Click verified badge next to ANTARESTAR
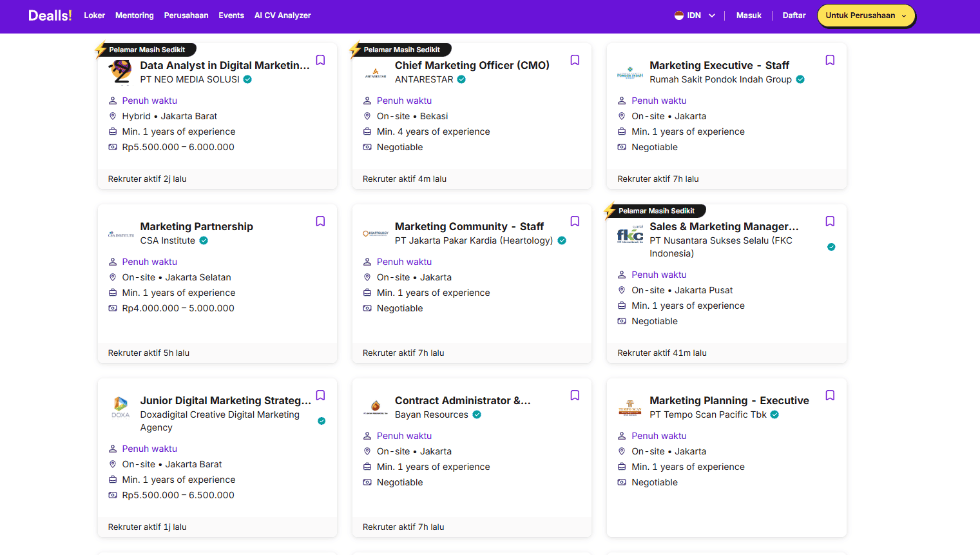Screen dimensions: 980x555 [461, 79]
